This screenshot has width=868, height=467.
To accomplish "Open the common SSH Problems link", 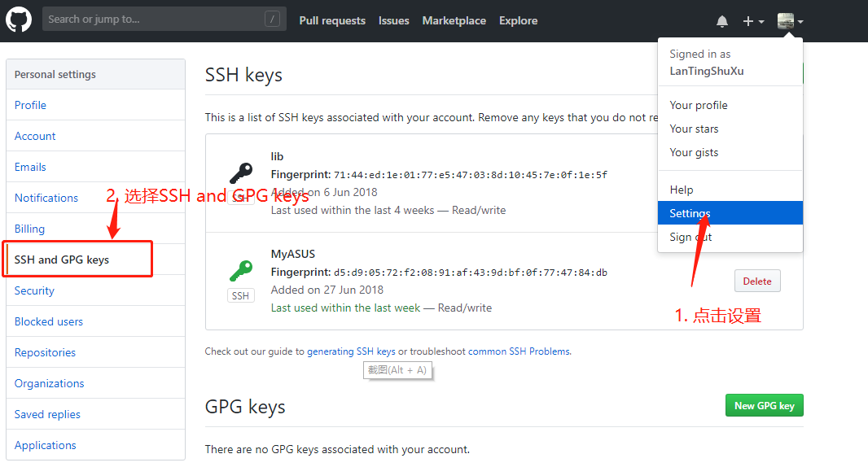I will tap(519, 351).
